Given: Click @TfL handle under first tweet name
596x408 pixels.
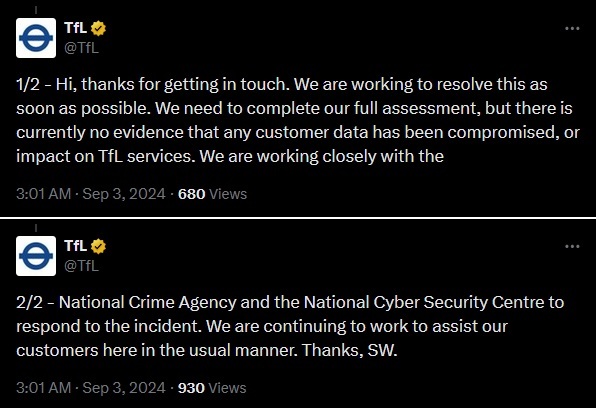Looking at the screenshot, I should coord(81,48).
